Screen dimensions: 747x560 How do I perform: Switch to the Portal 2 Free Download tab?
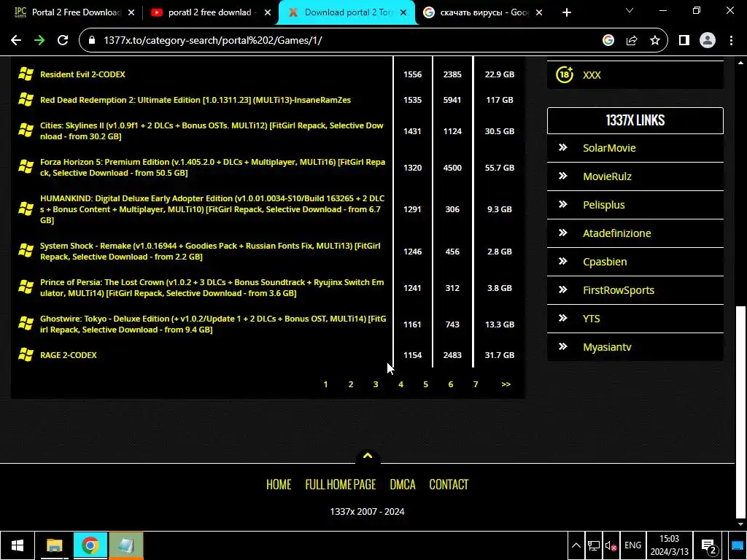pos(76,13)
